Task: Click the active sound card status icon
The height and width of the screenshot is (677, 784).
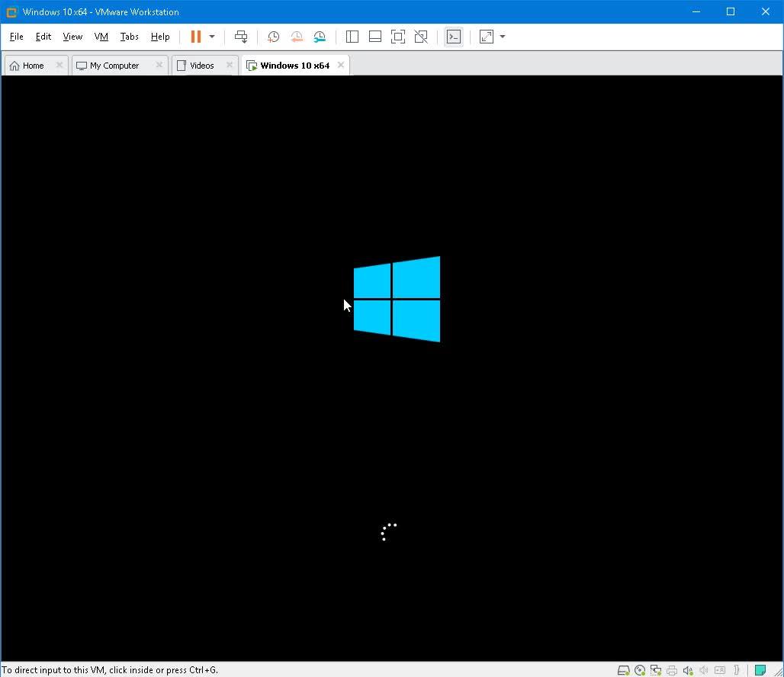Action: (687, 670)
